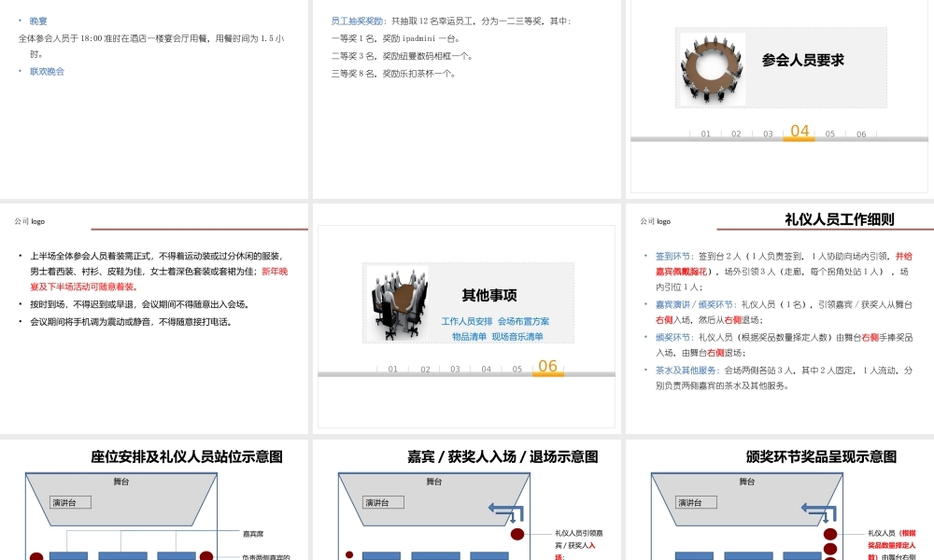This screenshot has width=934, height=560.
Task: Select marker 06 on the 参会人员要求 timeline
Action: tap(861, 133)
